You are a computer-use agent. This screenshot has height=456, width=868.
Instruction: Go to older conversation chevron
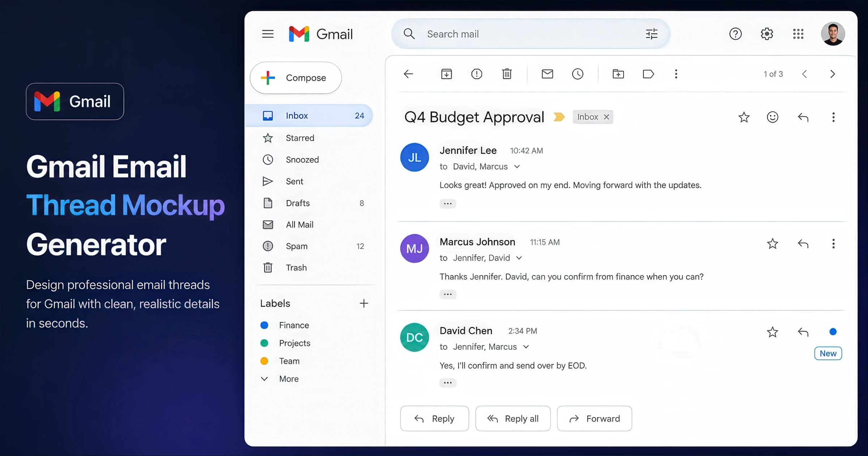pos(833,74)
